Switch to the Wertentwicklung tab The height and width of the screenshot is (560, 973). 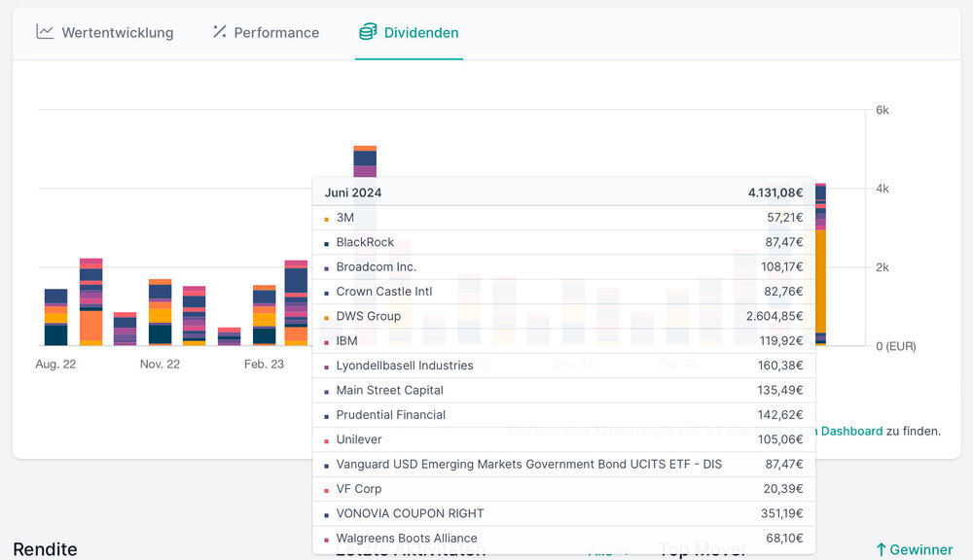pyautogui.click(x=117, y=32)
